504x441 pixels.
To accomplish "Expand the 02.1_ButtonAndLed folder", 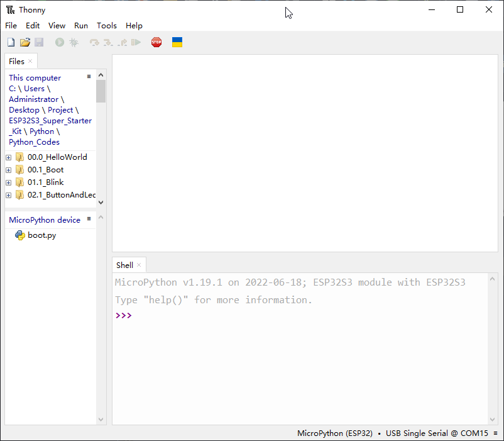I will pos(9,195).
